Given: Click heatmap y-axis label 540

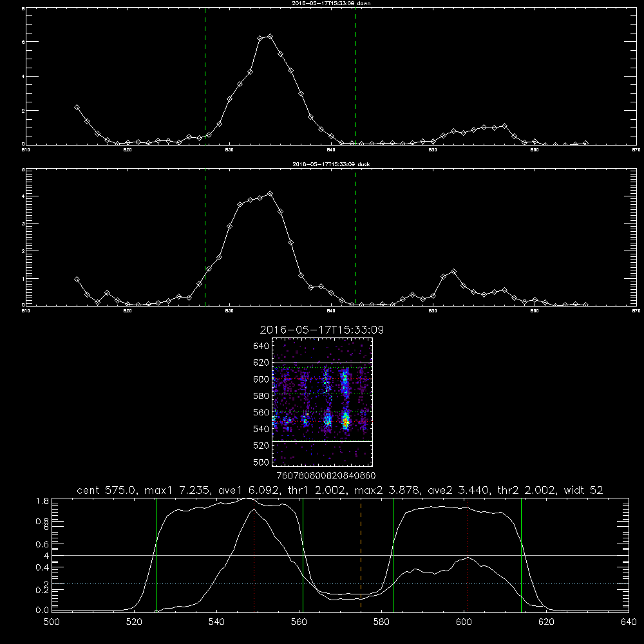Looking at the screenshot, I should click(x=261, y=429).
